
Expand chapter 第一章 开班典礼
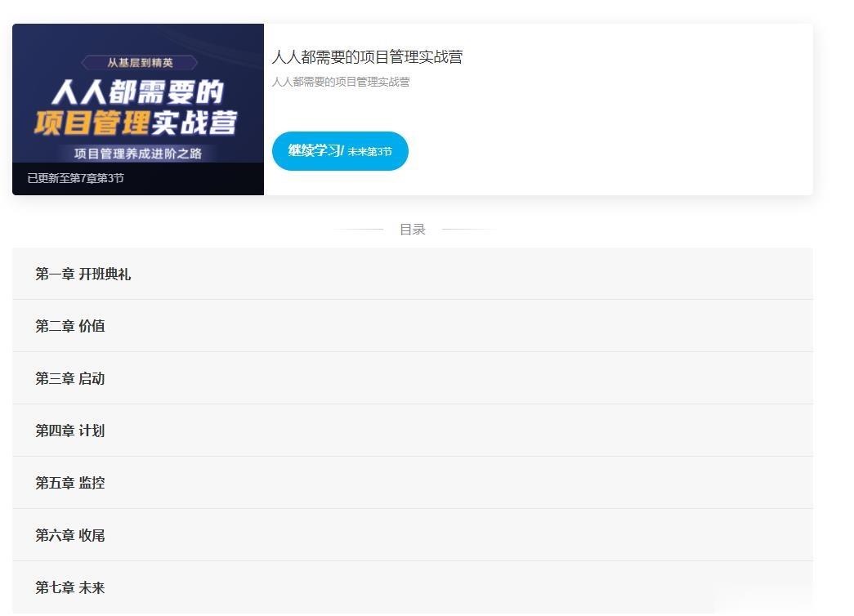tap(413, 274)
